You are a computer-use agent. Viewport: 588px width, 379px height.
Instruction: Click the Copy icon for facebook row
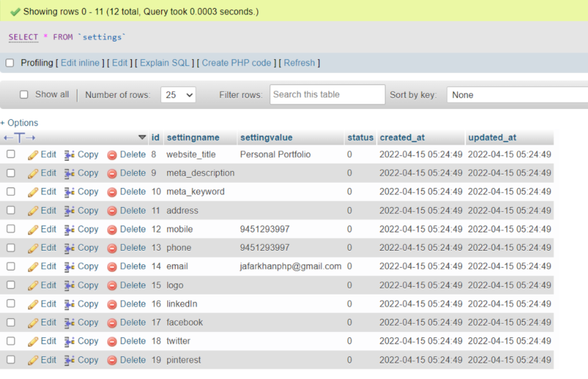(70, 322)
